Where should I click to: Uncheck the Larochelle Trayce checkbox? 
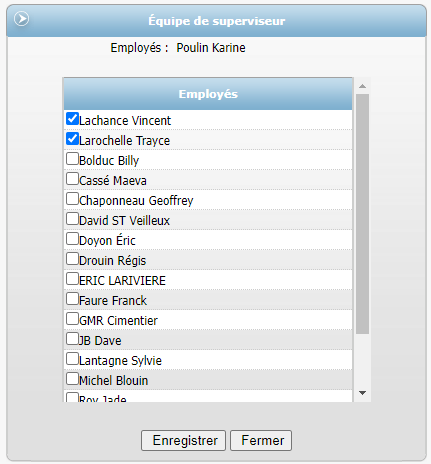pyautogui.click(x=72, y=139)
